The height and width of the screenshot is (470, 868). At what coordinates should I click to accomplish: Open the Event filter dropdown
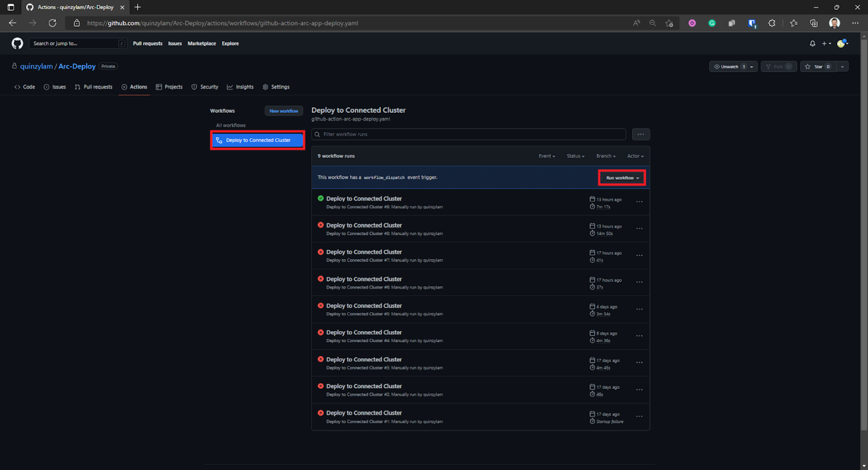(x=547, y=156)
